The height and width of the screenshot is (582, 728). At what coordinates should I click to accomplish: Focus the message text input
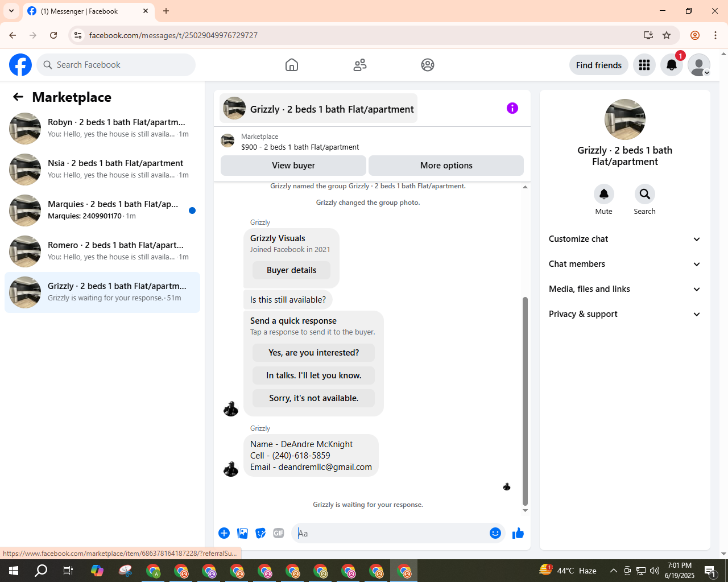pos(390,533)
